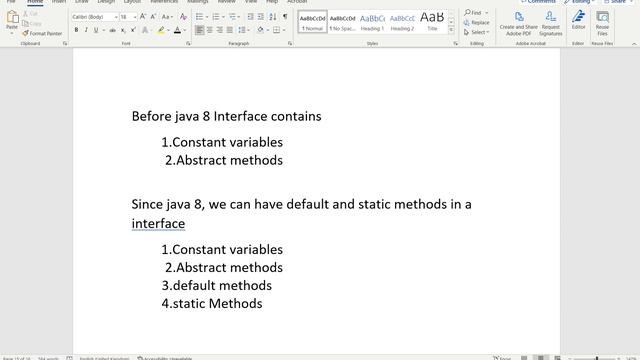Image resolution: width=640 pixels, height=360 pixels.
Task: Open Paragraph dialog launcher
Action: (x=290, y=43)
